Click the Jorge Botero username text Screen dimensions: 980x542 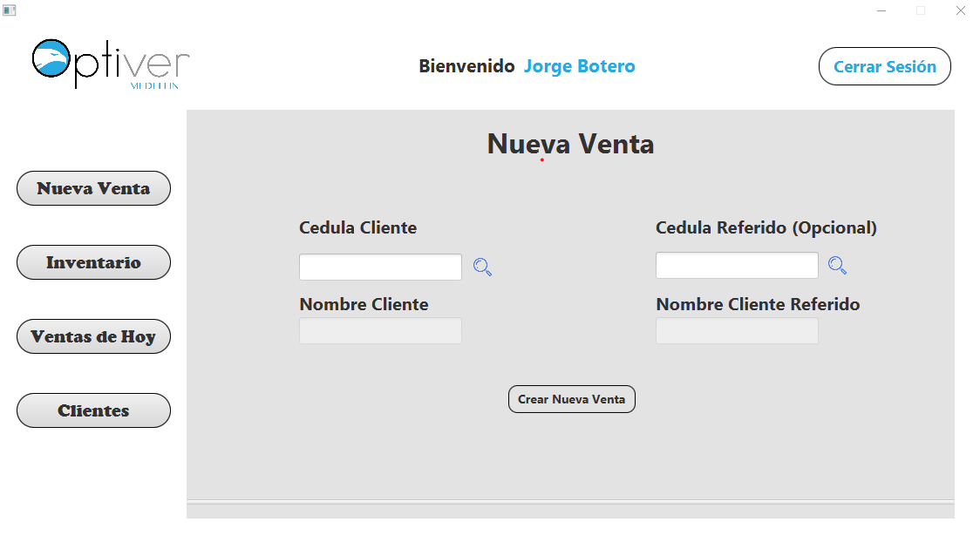579,65
